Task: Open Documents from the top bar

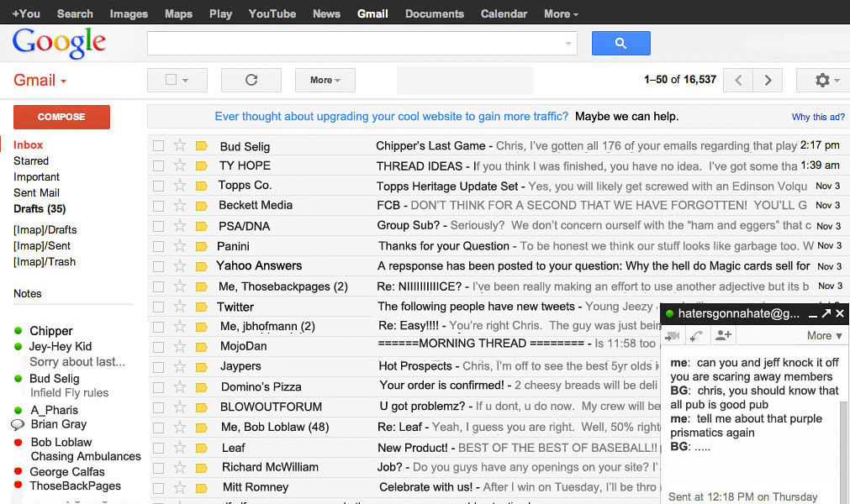Action: (434, 13)
